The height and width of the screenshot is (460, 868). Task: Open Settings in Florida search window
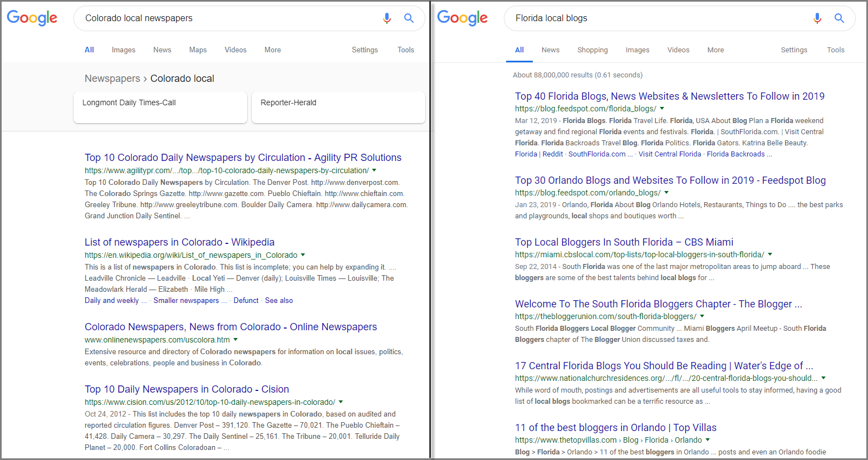[794, 50]
